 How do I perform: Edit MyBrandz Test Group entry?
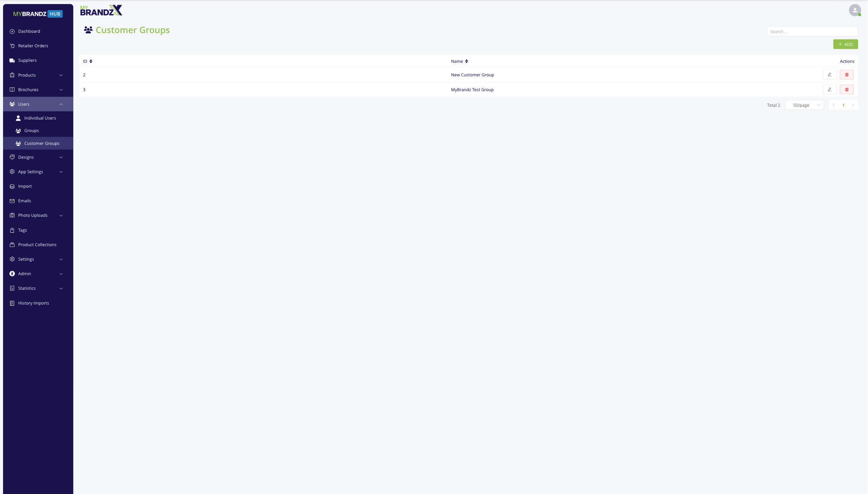pos(829,89)
